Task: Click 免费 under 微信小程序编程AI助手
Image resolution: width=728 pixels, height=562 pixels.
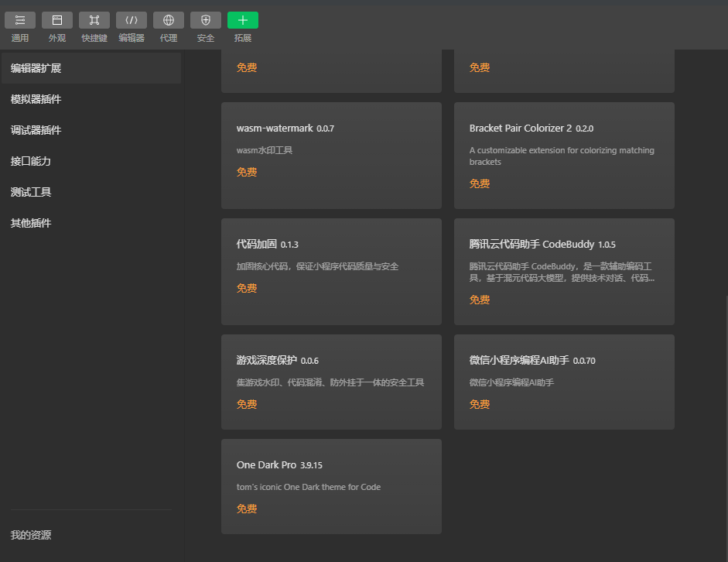Action: pyautogui.click(x=480, y=405)
